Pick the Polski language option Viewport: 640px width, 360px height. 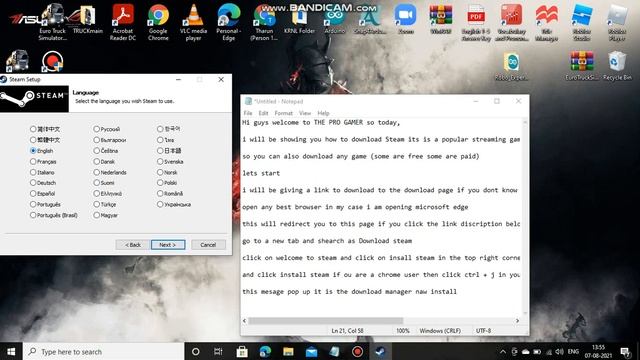click(160, 183)
